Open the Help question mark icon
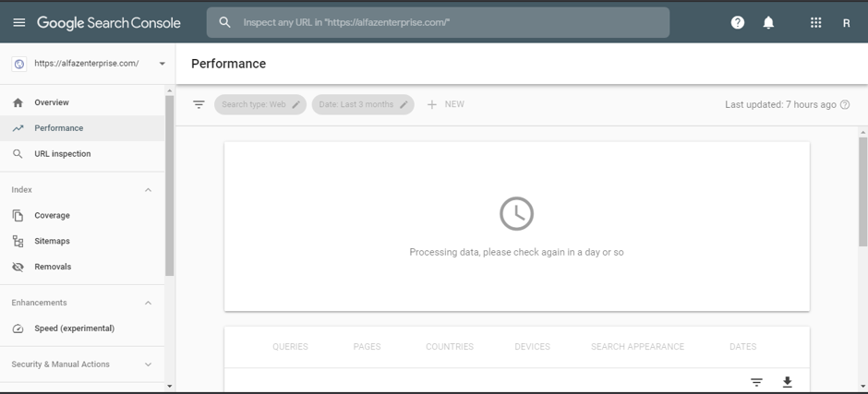This screenshot has height=394, width=868. tap(738, 23)
